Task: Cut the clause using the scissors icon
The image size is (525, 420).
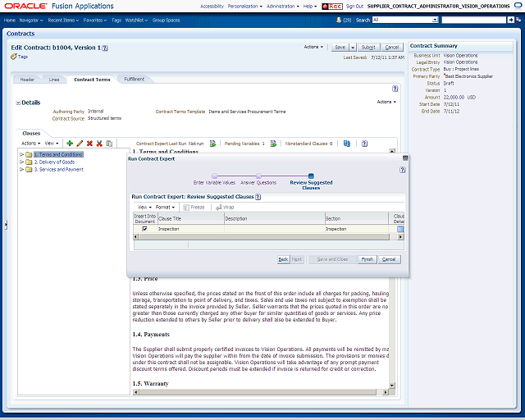Action: (x=99, y=144)
